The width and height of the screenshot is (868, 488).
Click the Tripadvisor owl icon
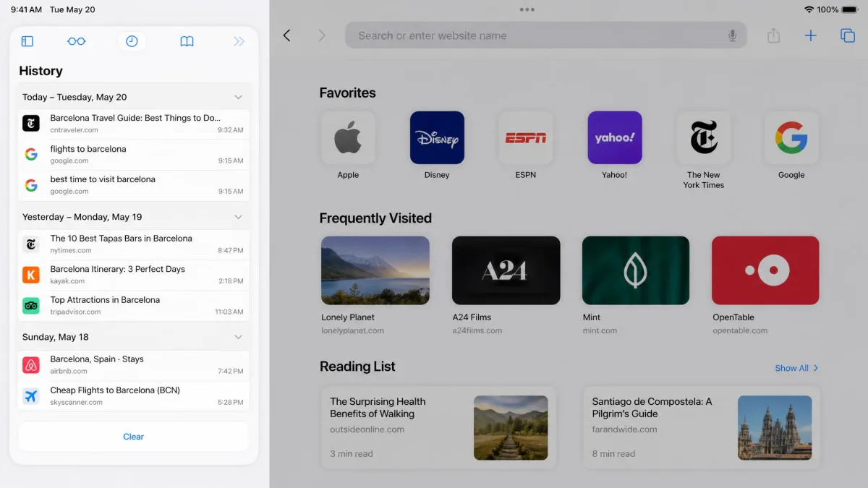(31, 306)
